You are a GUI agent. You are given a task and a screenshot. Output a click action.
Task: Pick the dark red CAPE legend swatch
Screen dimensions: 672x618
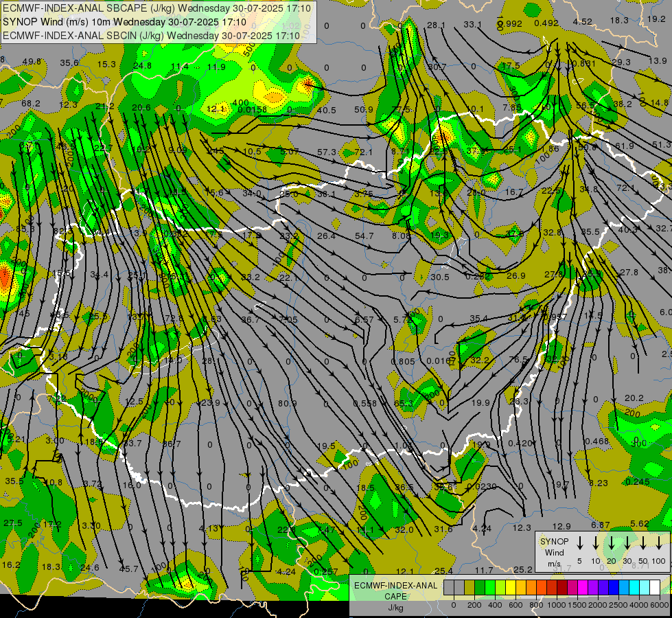(562, 588)
